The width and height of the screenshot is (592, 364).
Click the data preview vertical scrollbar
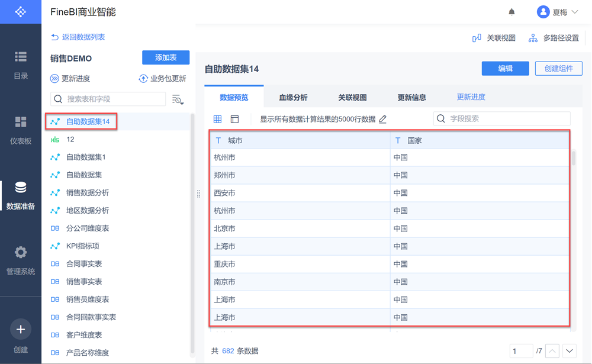pos(573,159)
